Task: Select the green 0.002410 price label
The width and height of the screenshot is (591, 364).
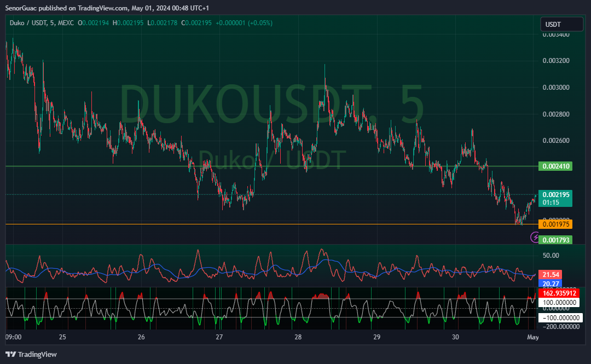Action: tap(555, 166)
